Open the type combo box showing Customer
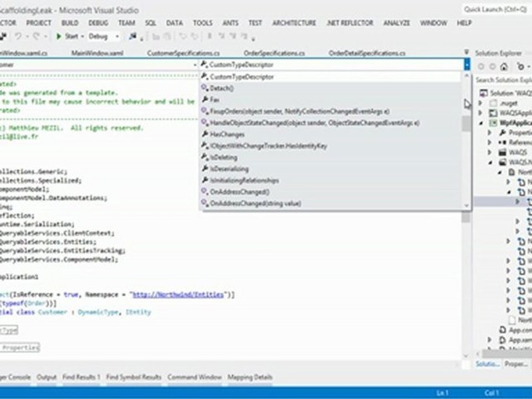The width and height of the screenshot is (532, 399). [x=99, y=64]
